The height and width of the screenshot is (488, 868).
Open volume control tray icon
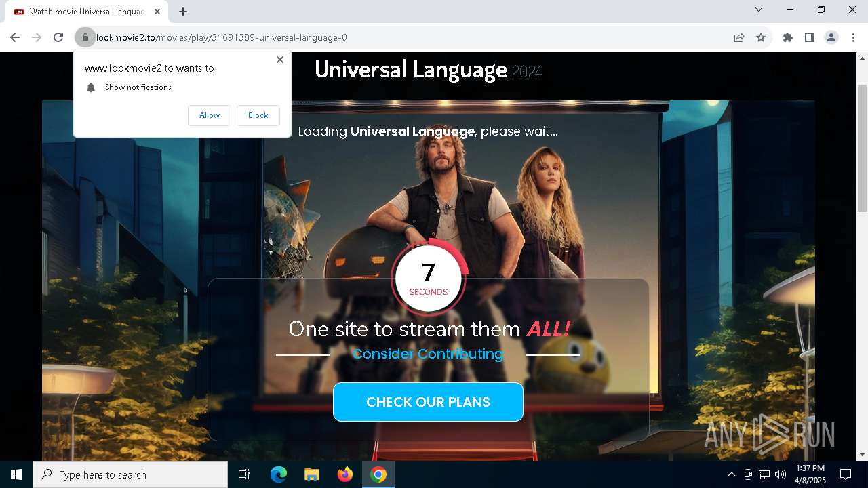point(781,474)
